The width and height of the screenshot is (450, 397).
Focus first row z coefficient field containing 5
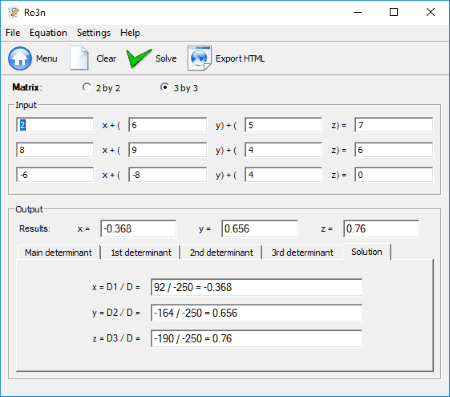pos(283,125)
